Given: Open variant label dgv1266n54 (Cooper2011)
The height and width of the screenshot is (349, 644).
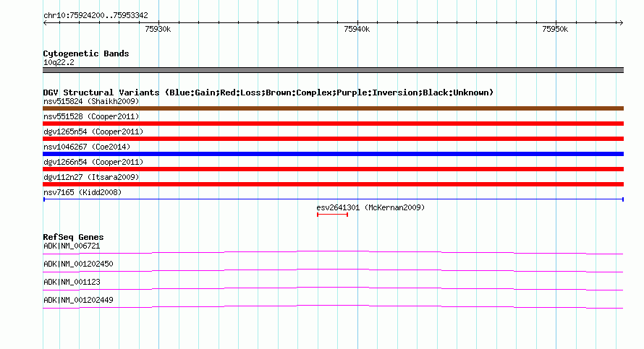Looking at the screenshot, I should coord(93,162).
